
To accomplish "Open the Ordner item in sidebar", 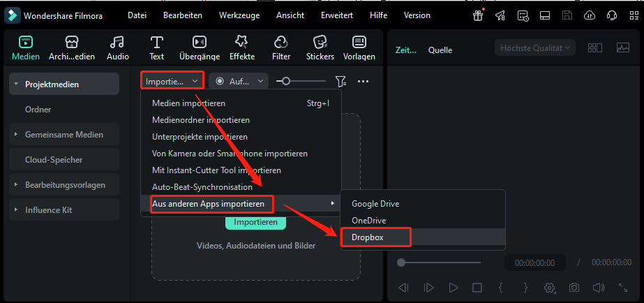I will coord(64,110).
